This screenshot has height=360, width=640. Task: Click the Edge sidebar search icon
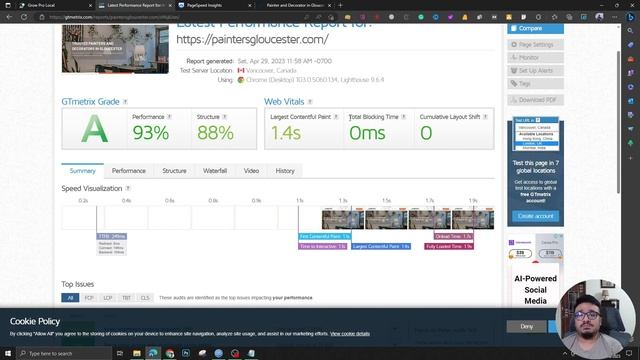click(631, 31)
